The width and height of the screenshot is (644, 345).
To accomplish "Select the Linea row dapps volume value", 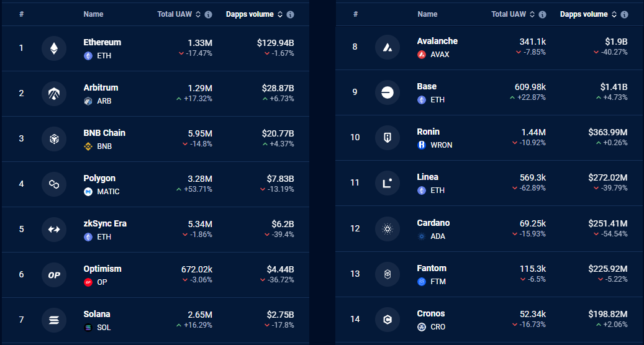I will tap(607, 177).
